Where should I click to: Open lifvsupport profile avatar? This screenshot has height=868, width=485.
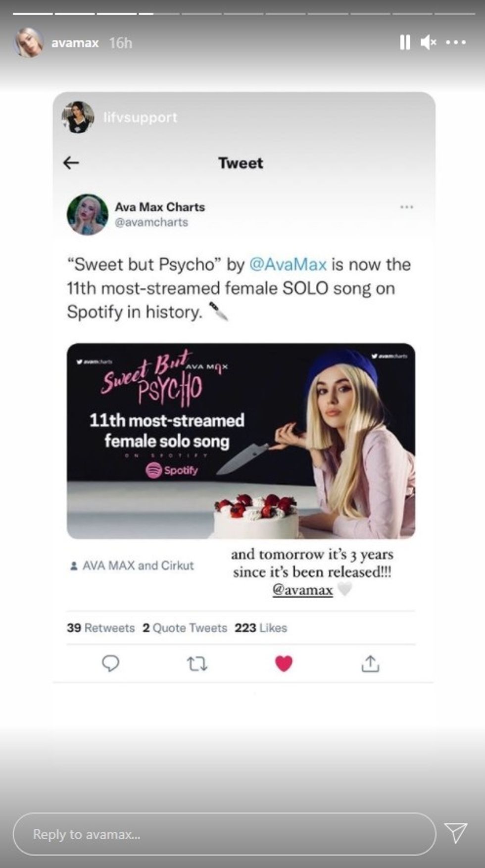pyautogui.click(x=78, y=117)
